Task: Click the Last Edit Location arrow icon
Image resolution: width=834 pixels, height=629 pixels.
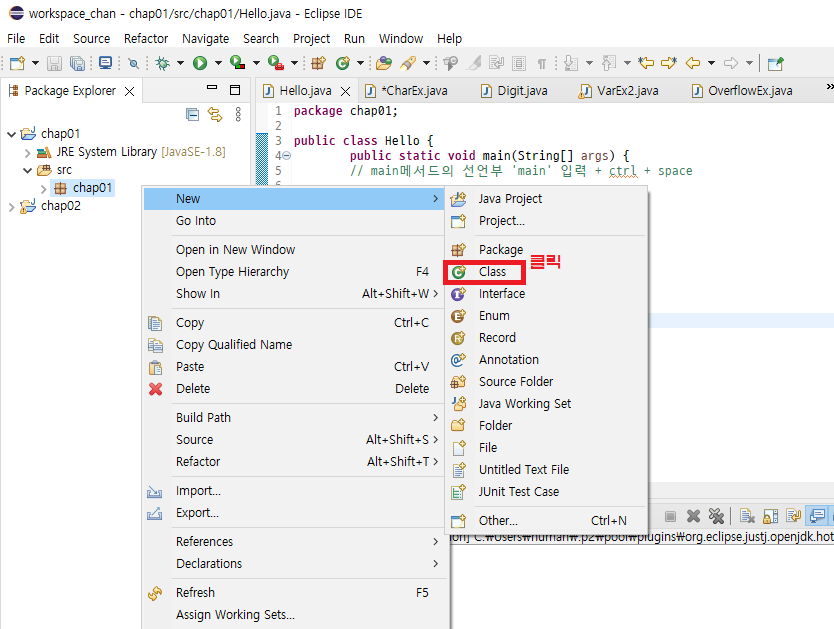Action: (x=646, y=63)
